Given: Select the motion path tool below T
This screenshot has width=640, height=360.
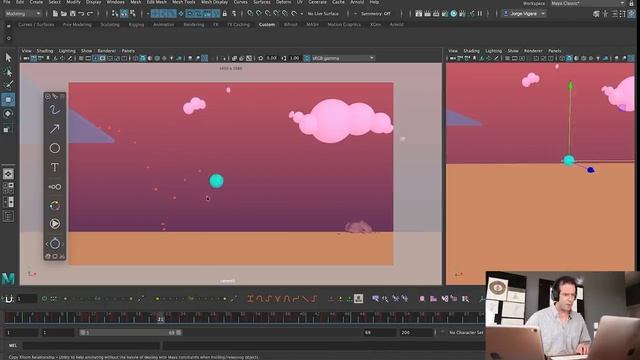Looking at the screenshot, I should 55,187.
